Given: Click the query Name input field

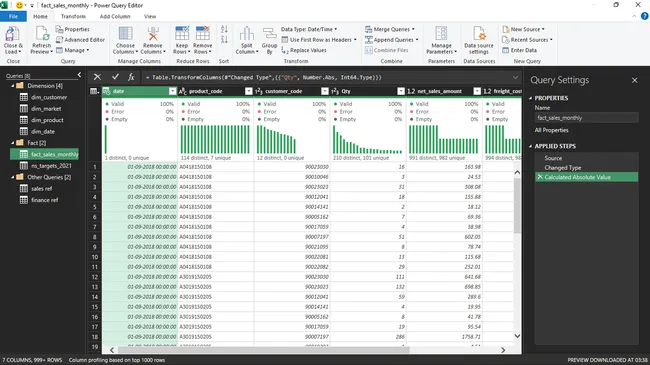Looking at the screenshot, I should [x=586, y=118].
